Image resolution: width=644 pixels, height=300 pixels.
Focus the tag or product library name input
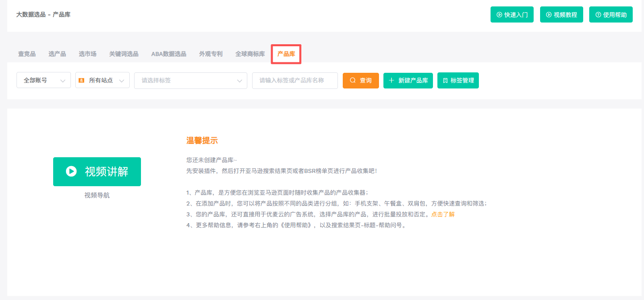click(x=295, y=80)
